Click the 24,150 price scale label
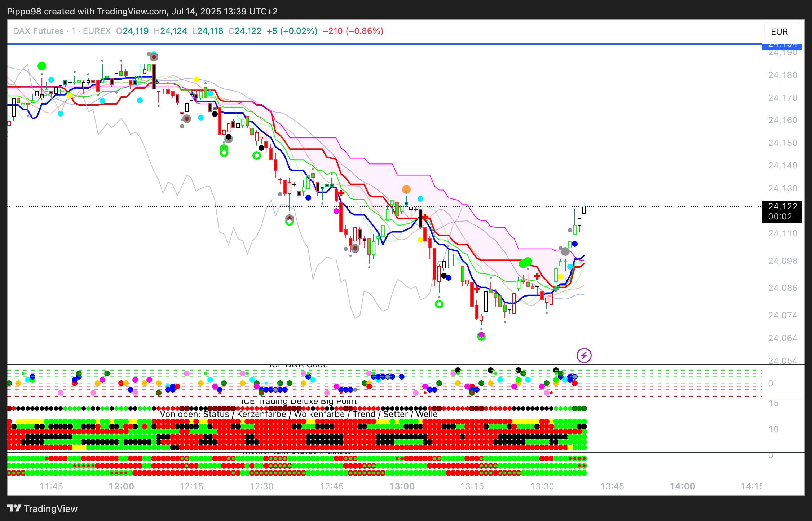812x521 pixels. (x=782, y=143)
